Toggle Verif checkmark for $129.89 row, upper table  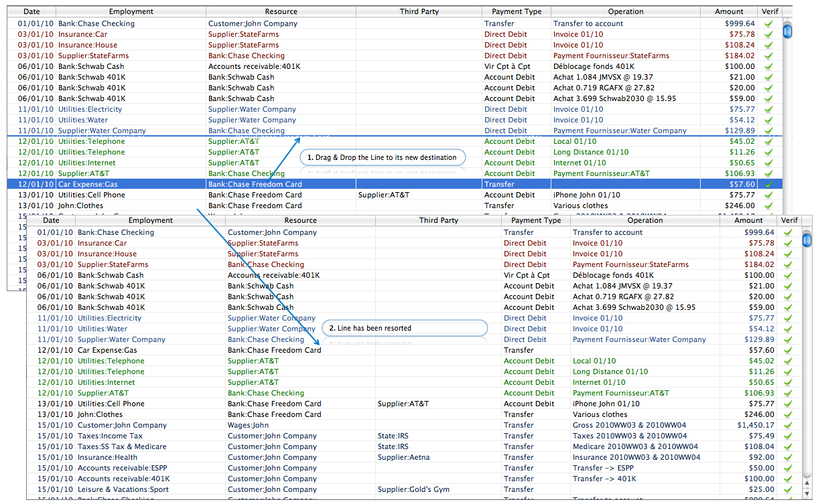pos(768,131)
